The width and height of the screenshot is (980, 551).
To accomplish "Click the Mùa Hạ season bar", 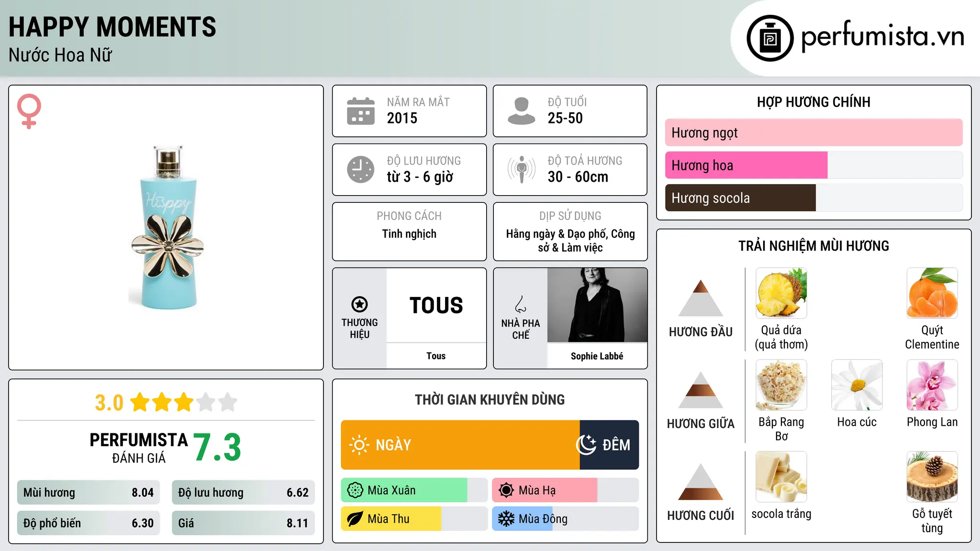I will [566, 490].
